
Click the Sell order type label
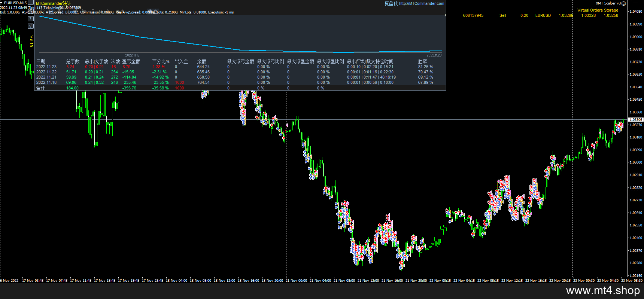pyautogui.click(x=503, y=15)
